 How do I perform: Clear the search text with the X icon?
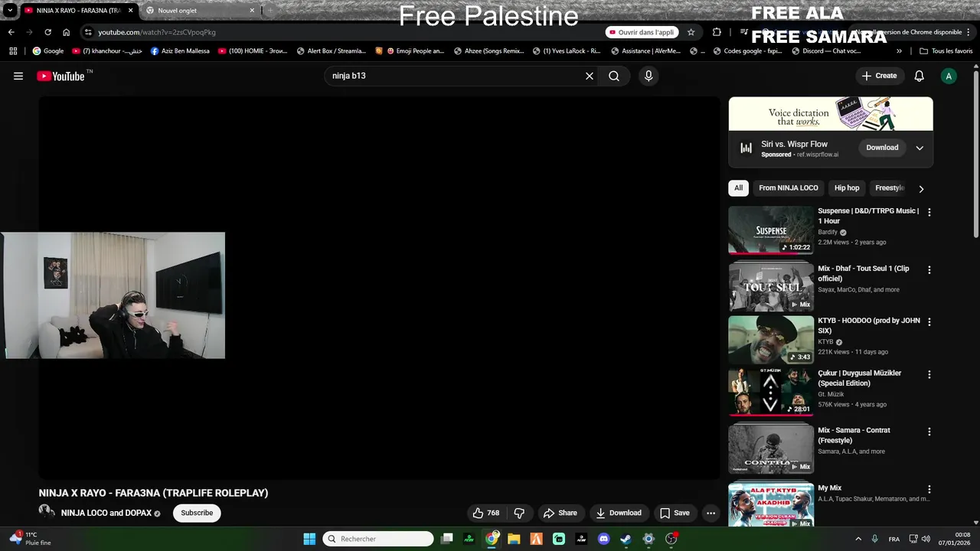point(590,76)
